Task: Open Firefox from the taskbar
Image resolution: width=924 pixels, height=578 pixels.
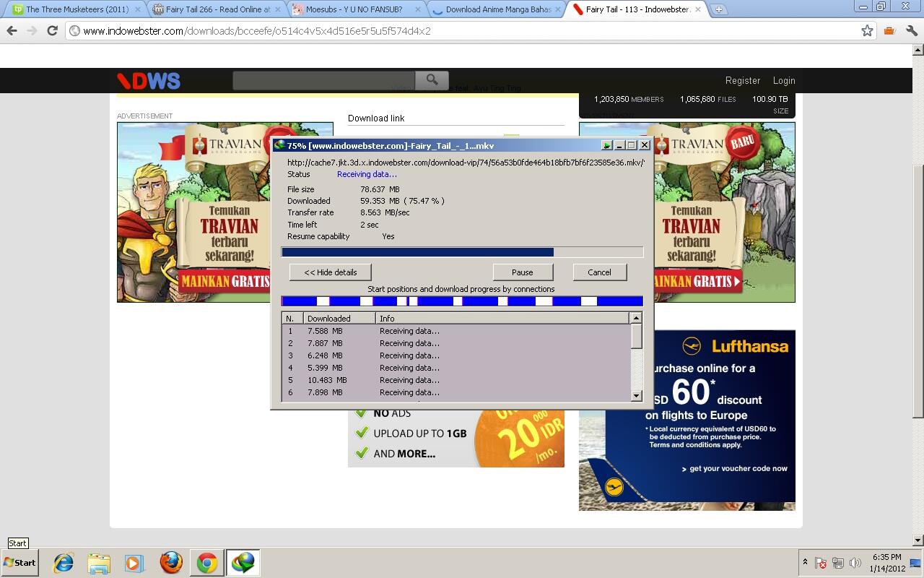Action: [171, 562]
